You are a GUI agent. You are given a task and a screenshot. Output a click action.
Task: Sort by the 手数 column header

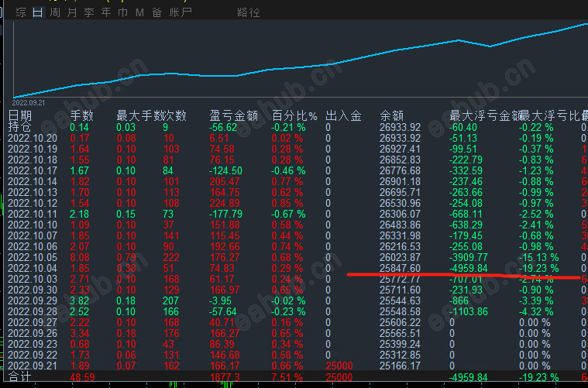coord(81,116)
